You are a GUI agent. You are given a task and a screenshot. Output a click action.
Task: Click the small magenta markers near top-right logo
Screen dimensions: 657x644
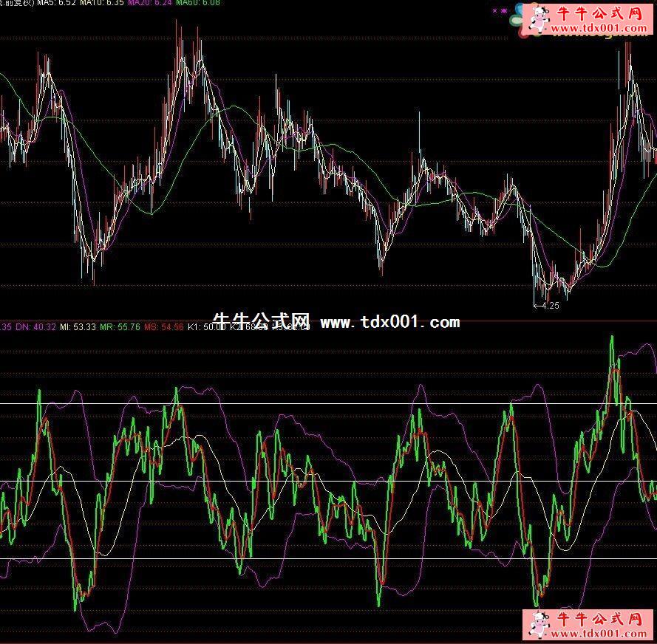tap(498, 12)
